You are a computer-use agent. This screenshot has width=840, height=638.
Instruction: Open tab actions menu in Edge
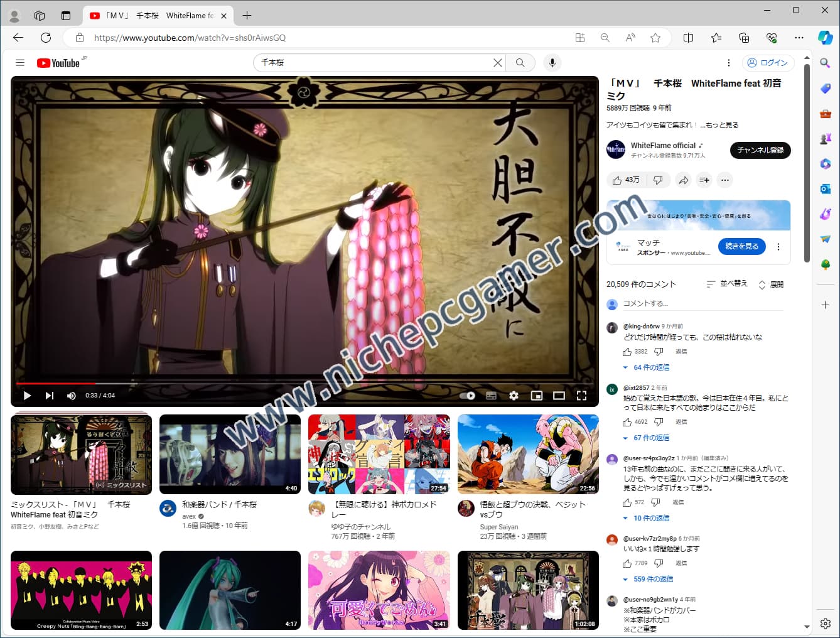tap(66, 16)
